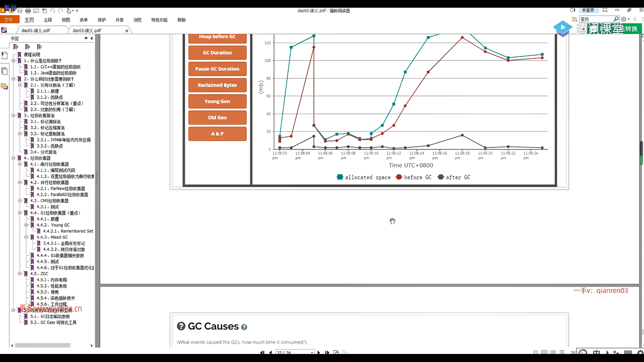Click the search magnifier icon
Viewport: 644px width, 362px height.
pyautogui.click(x=616, y=19)
